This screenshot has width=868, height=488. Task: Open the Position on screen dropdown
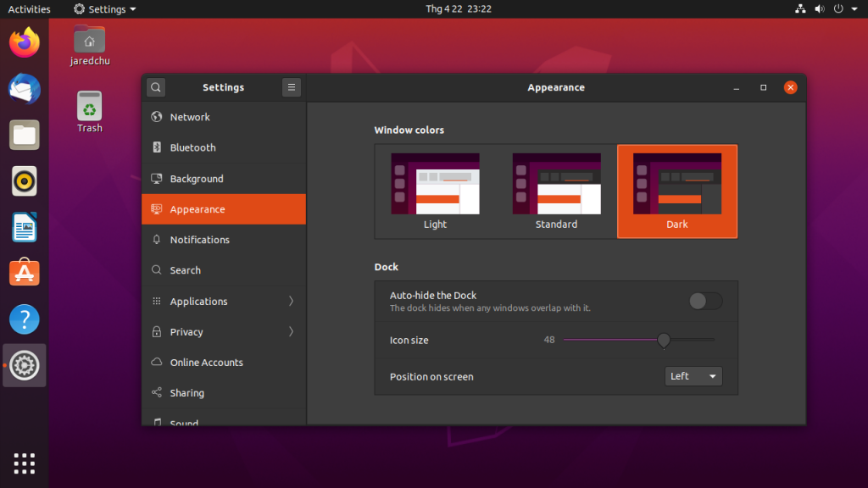(693, 376)
